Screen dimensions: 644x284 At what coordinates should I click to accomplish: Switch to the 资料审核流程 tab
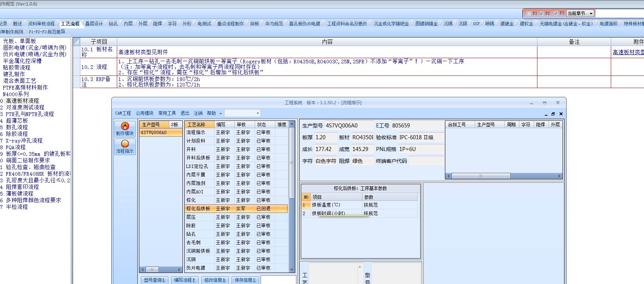[41, 24]
